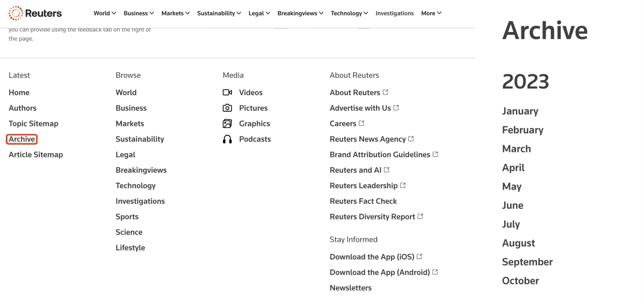
Task: Click the Videos camera icon
Action: click(227, 92)
